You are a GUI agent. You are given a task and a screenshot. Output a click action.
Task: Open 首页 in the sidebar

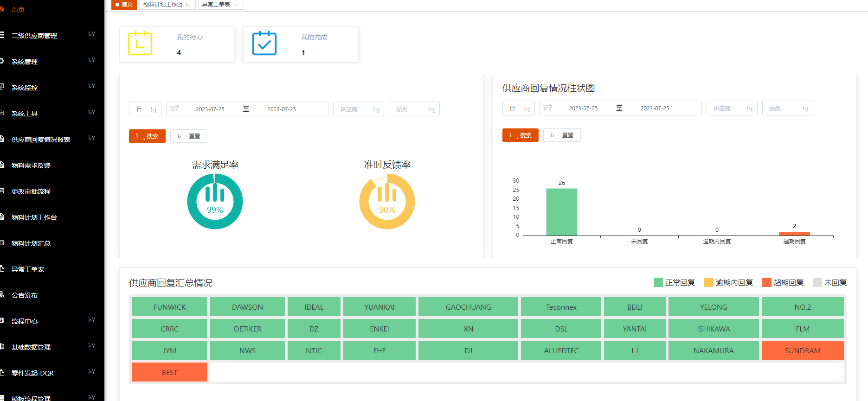coord(18,10)
